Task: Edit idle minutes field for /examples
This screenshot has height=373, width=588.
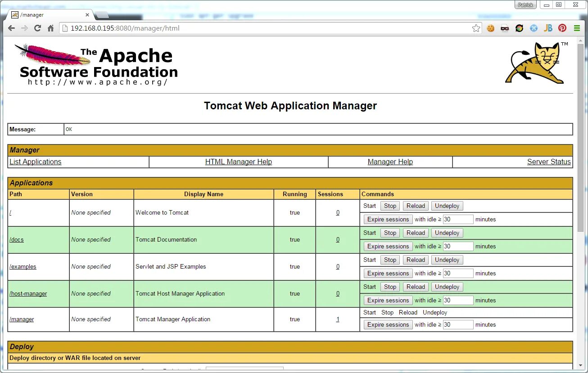Action: pyautogui.click(x=458, y=274)
